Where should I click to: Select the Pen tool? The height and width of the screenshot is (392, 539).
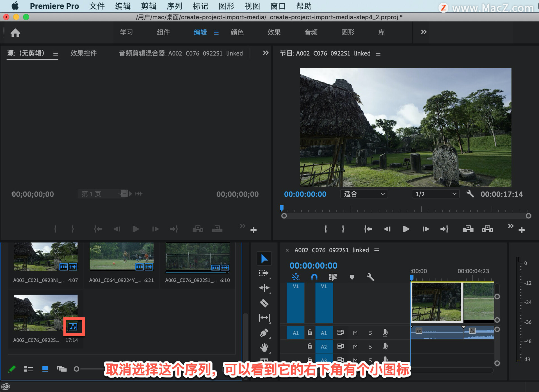pos(264,333)
